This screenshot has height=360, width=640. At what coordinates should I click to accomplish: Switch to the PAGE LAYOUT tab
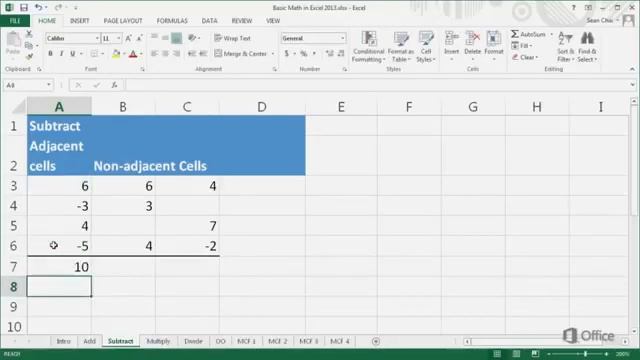(x=123, y=21)
